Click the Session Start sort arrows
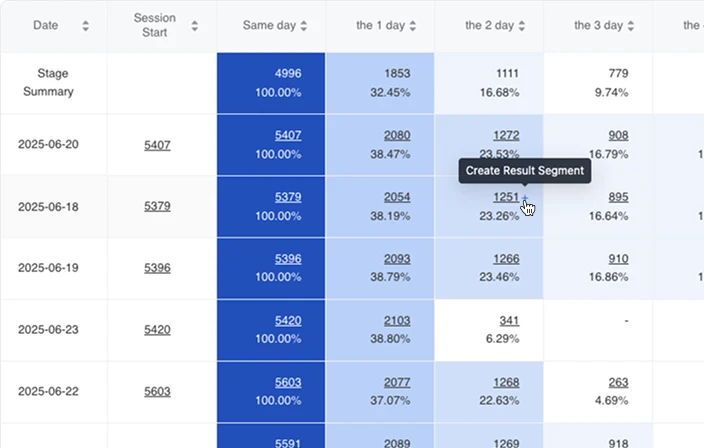This screenshot has height=448, width=704. [194, 26]
